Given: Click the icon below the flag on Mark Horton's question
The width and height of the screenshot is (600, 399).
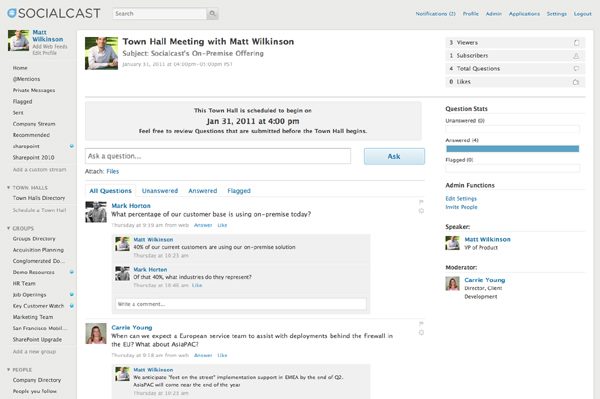Looking at the screenshot, I should [x=421, y=211].
